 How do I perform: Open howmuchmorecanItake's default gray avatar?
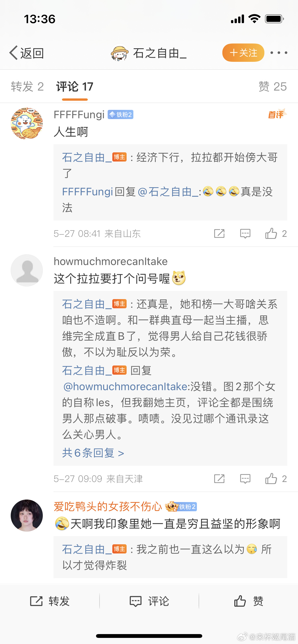click(27, 270)
